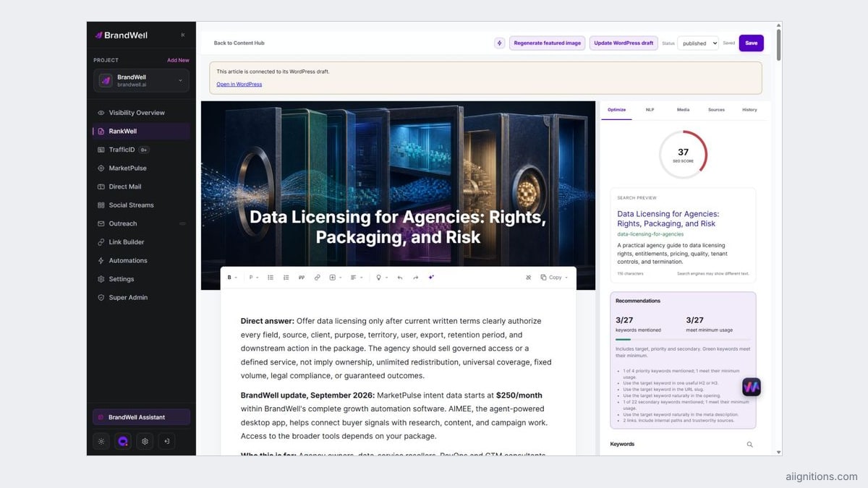The width and height of the screenshot is (868, 488).
Task: Insert a hyperlink from the editor toolbar
Action: coord(317,278)
